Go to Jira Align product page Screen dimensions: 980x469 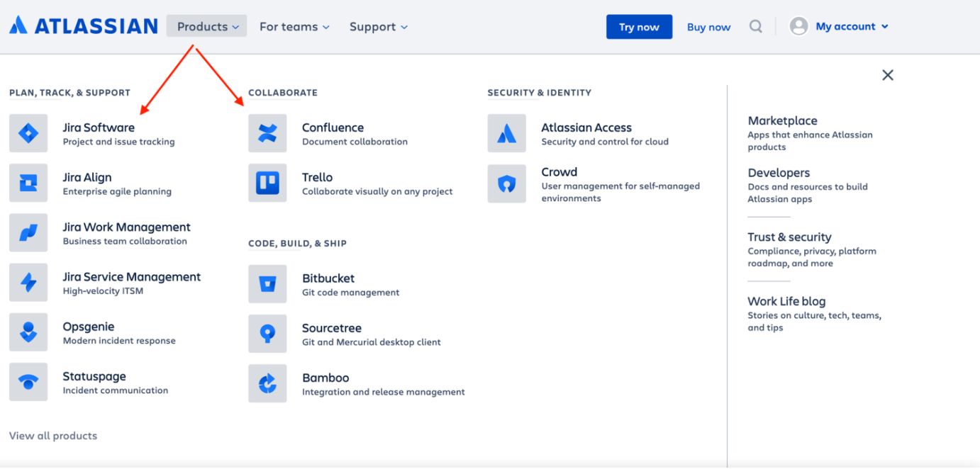pos(87,177)
